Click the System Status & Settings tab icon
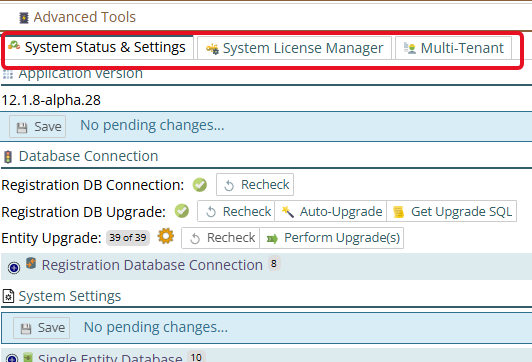Viewport: 532px width, 362px height. point(14,46)
